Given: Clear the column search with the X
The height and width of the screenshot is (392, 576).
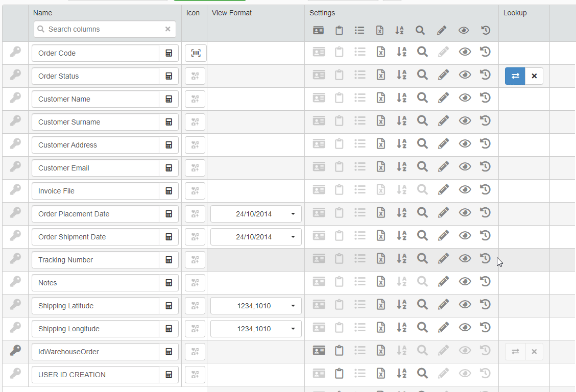Looking at the screenshot, I should coord(168,29).
